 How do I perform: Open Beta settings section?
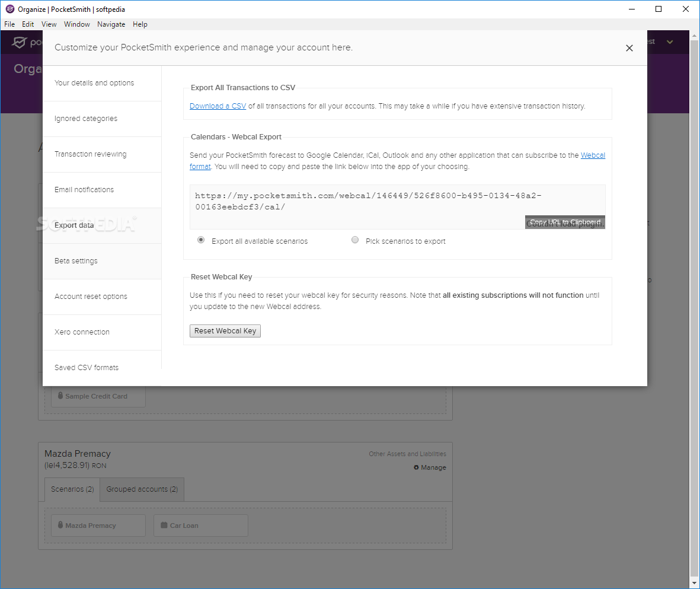(102, 261)
